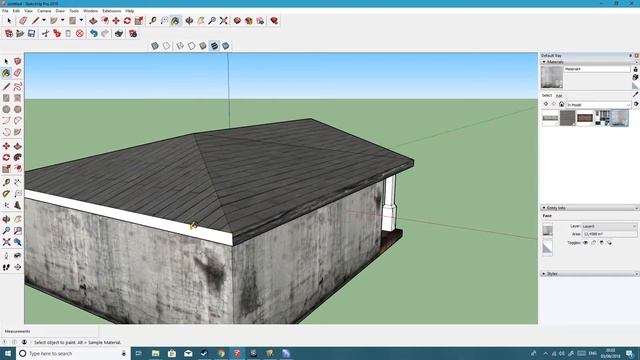Enable Shaded With Textures style
The width and height of the screenshot is (640, 360).
point(214,46)
